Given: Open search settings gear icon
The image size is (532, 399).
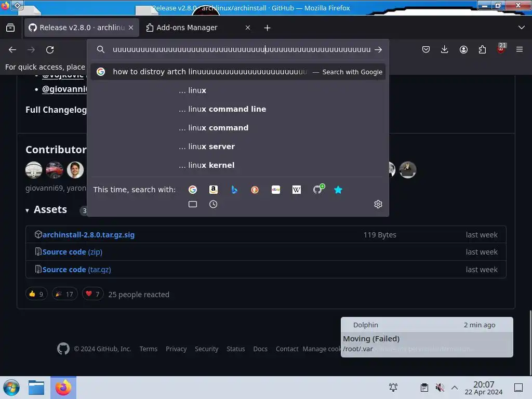Looking at the screenshot, I should click(378, 204).
